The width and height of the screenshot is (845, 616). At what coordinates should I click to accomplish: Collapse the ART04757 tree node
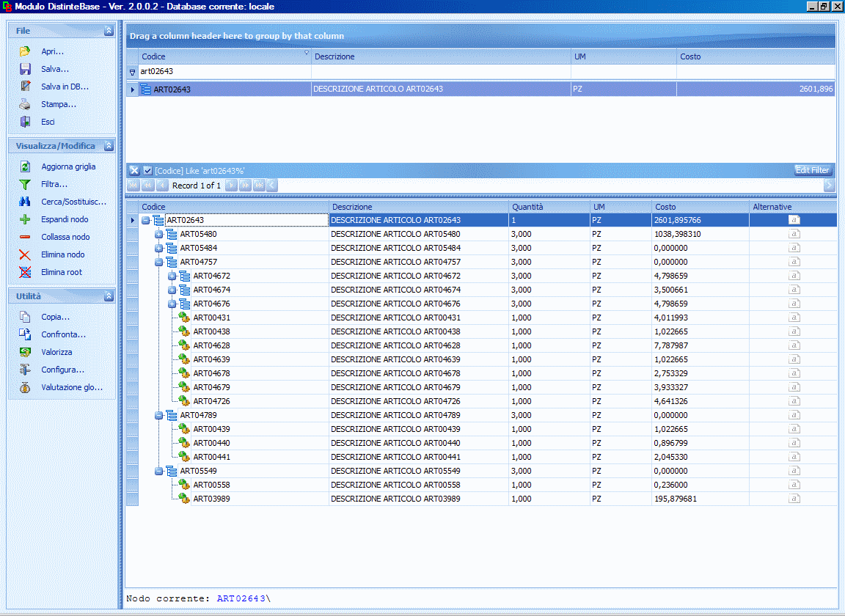point(159,262)
